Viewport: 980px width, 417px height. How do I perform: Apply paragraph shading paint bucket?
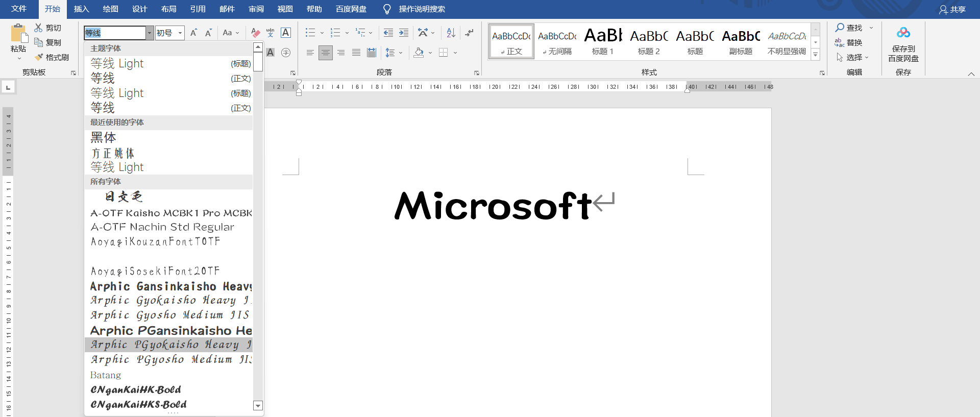(x=419, y=52)
